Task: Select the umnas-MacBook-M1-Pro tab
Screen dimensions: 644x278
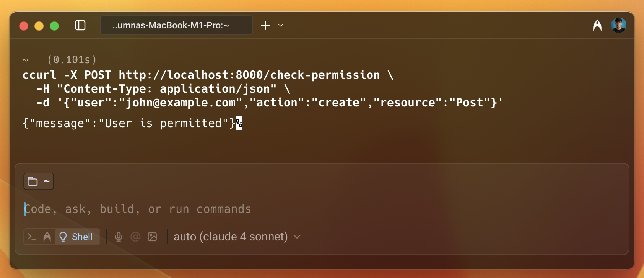Action: point(177,25)
